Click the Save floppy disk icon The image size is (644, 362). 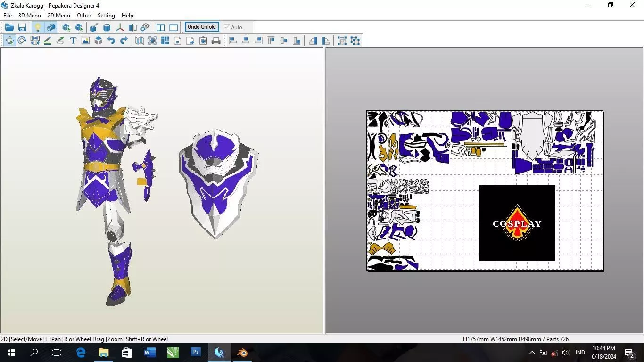pyautogui.click(x=22, y=27)
